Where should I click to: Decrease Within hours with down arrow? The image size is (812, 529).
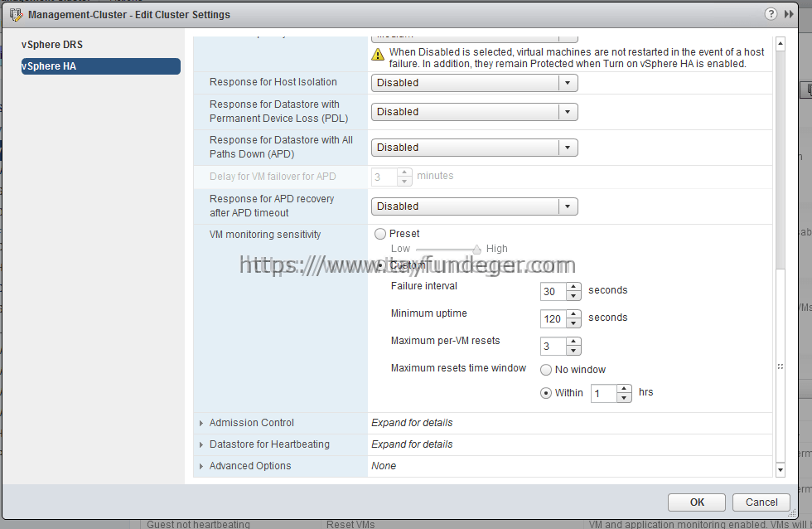pos(624,399)
